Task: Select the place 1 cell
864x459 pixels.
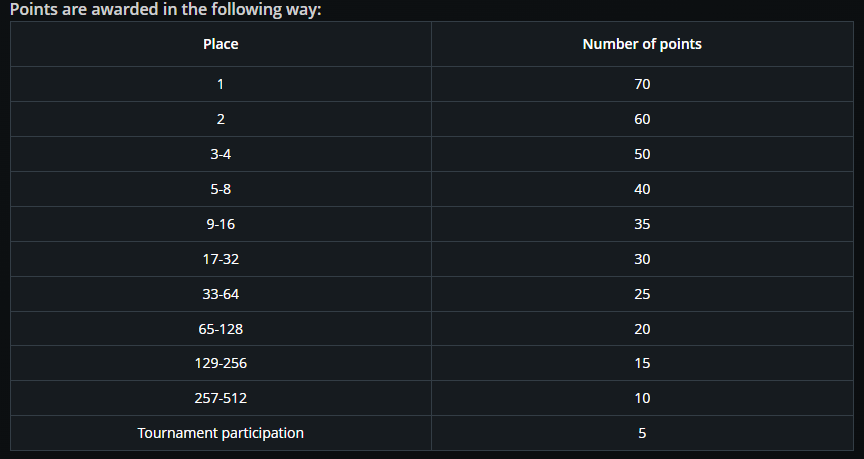Action: coord(220,84)
